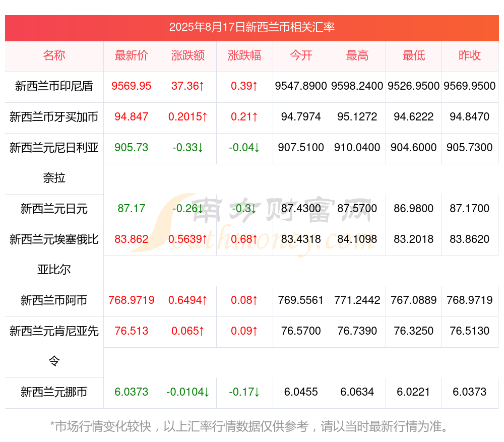Click the high value 910.0400
The width and height of the screenshot is (504, 442).
click(x=357, y=147)
